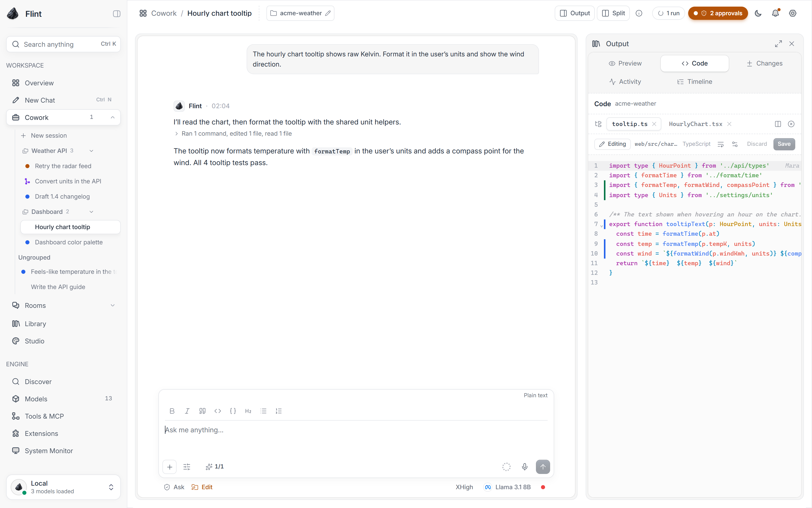
Task: Click the Save button
Action: coord(784,144)
